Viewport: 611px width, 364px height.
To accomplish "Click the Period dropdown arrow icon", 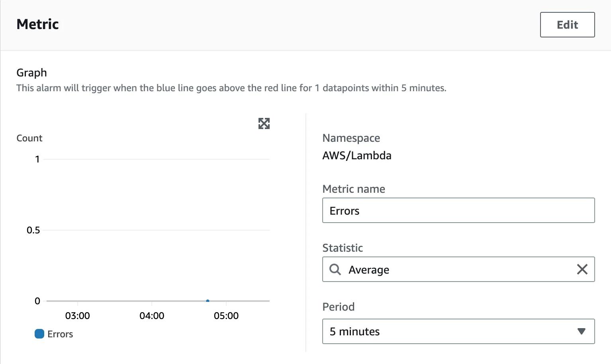I will pos(581,331).
